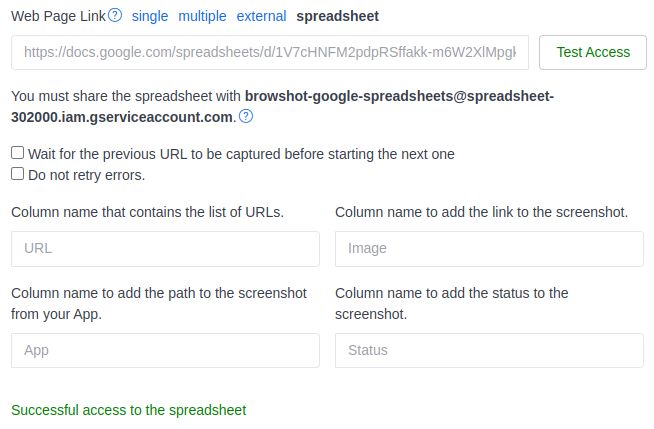
Task: Click the 'Do not retry errors' label
Action: coord(86,175)
